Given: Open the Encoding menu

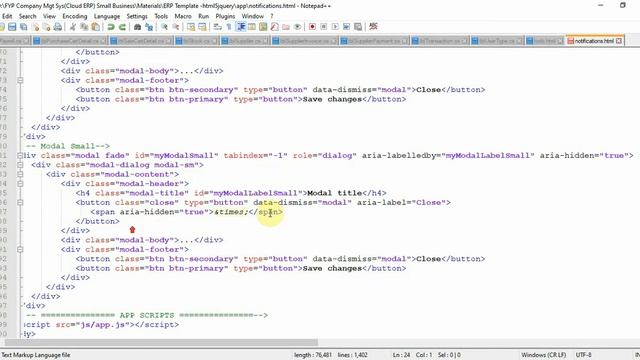Looking at the screenshot, I should point(75,16).
